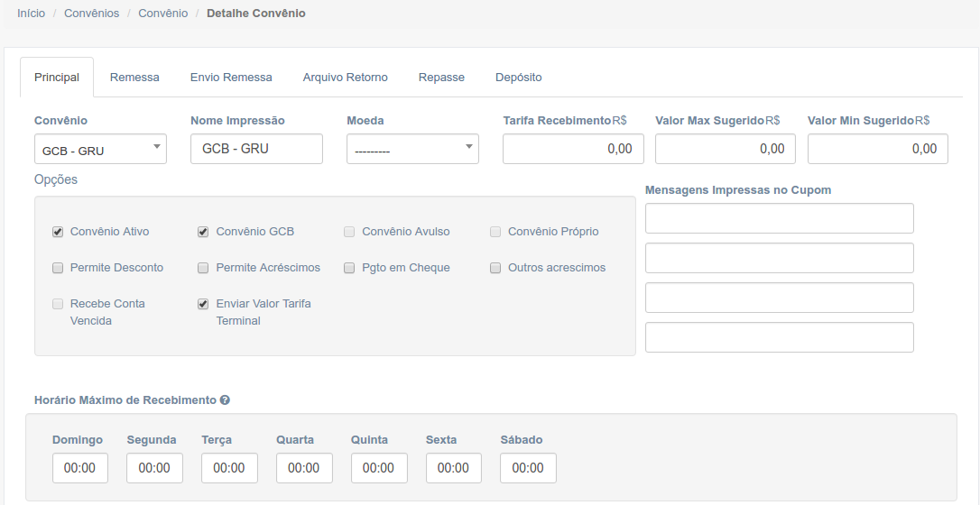
Task: Switch to the Remessa tab
Action: coord(134,78)
